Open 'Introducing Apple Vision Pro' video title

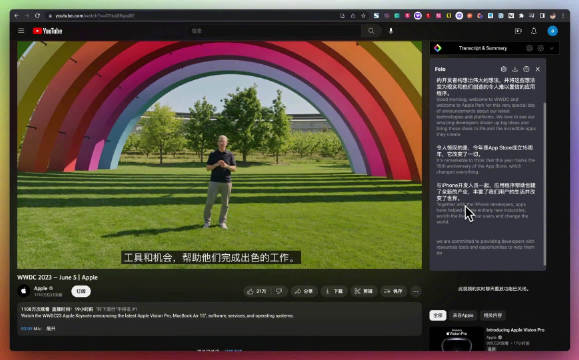[515, 330]
